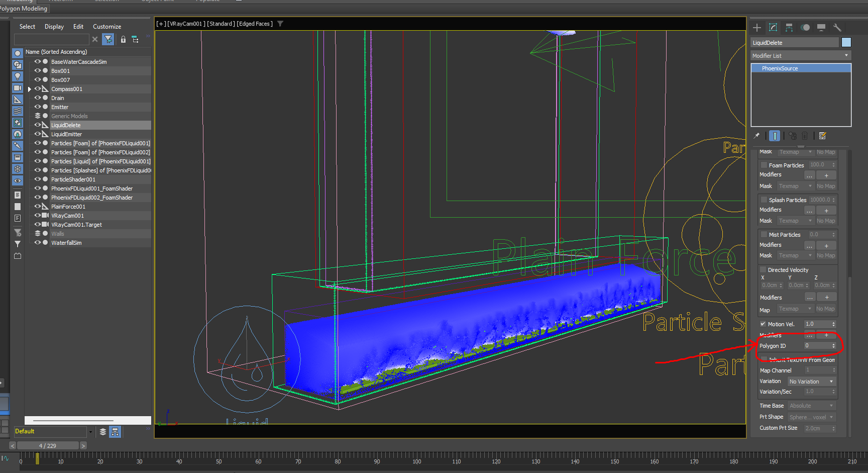This screenshot has width=868, height=473.
Task: Click the [VRayCam001] viewport label menu
Action: tap(186, 24)
